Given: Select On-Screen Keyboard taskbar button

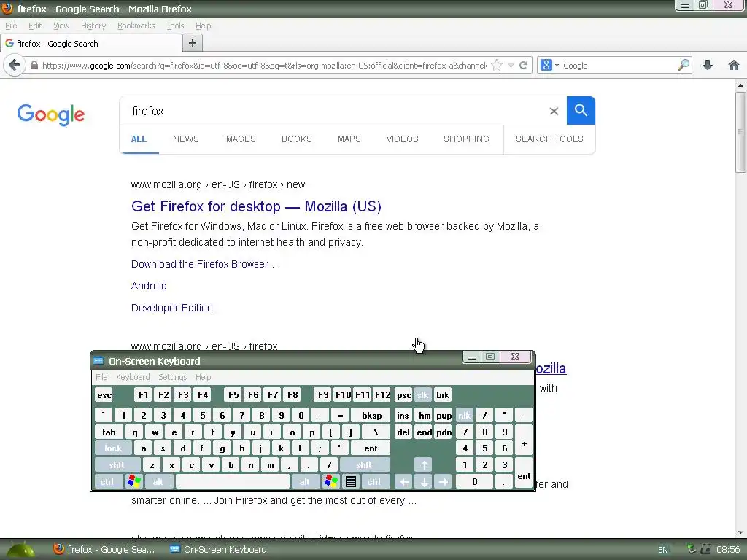Looking at the screenshot, I should pos(219,550).
